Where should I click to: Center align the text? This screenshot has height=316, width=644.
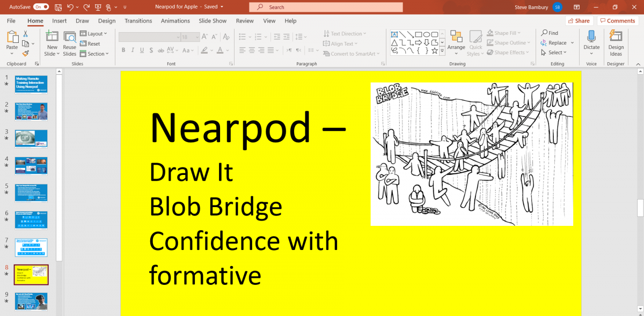pos(252,50)
